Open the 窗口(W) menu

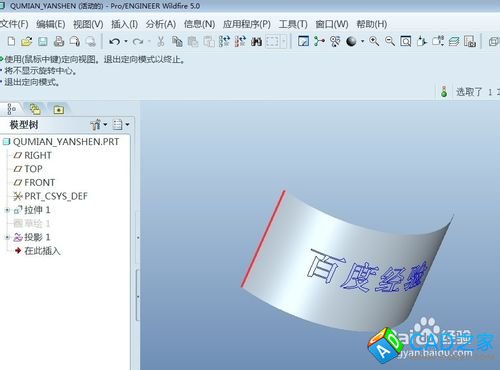(x=332, y=24)
